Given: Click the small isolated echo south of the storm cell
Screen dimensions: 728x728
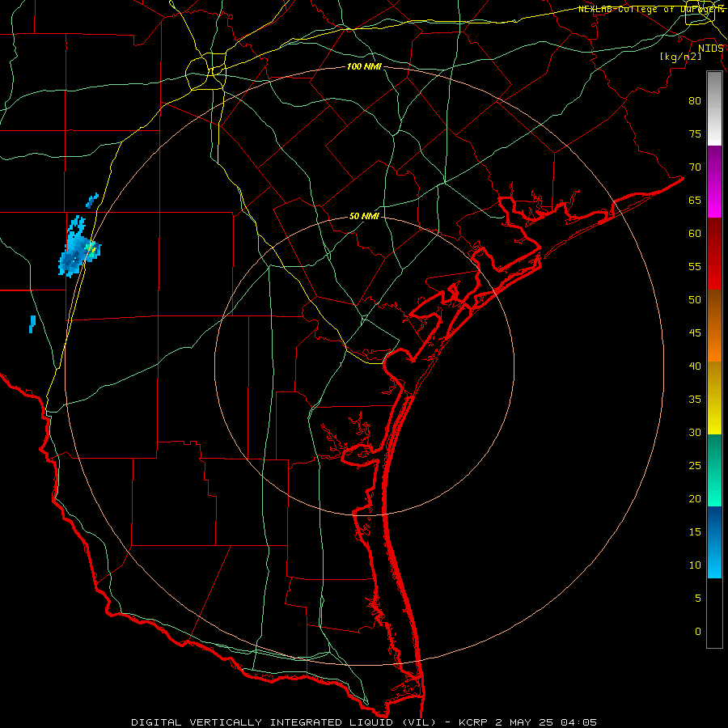Looking at the screenshot, I should click(32, 324).
